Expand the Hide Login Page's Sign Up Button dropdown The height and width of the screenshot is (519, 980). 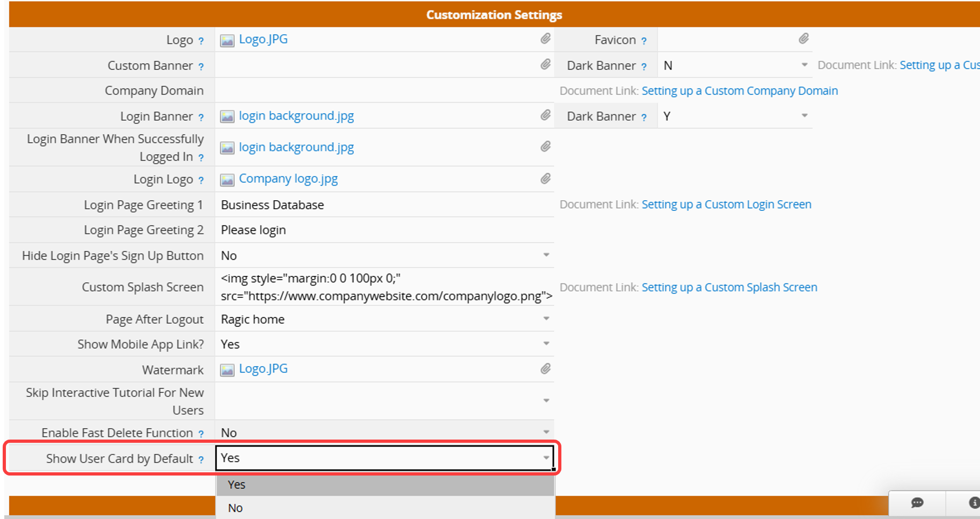[x=546, y=255]
